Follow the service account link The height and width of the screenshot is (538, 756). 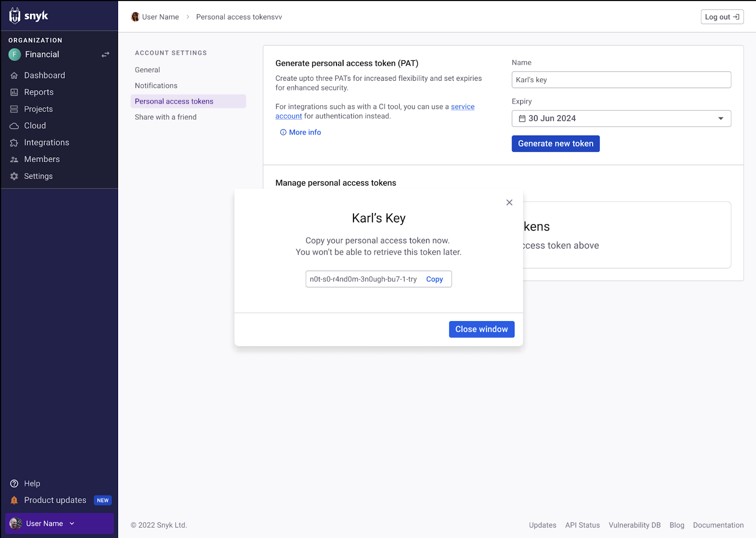[463, 107]
